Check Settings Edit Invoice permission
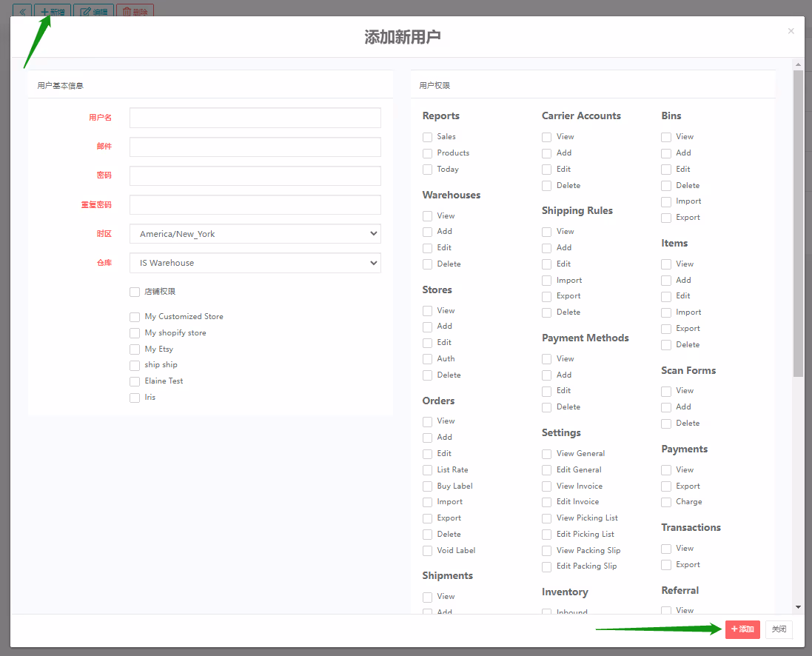812x656 pixels. click(546, 502)
